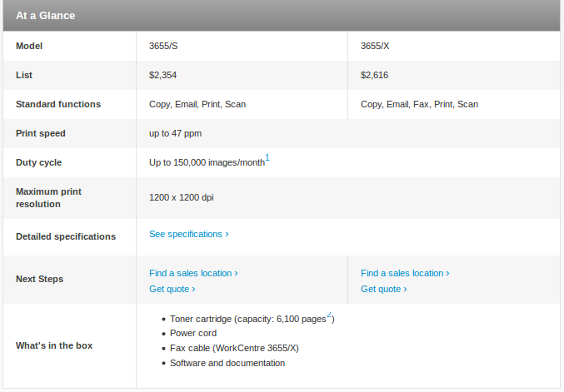This screenshot has width=564, height=392.
Task: Click the Toner cartridge list item
Action: (x=252, y=319)
